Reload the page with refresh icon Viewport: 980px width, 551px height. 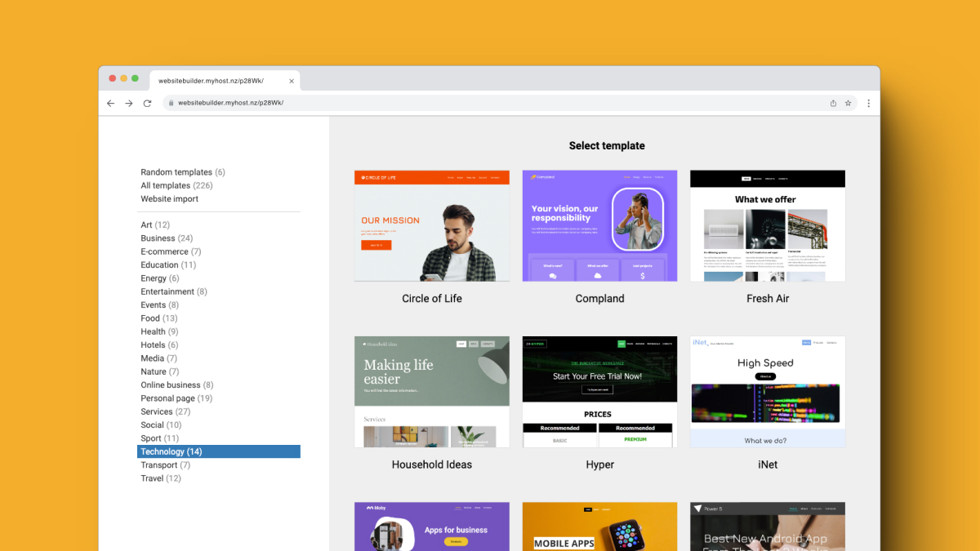[x=148, y=104]
